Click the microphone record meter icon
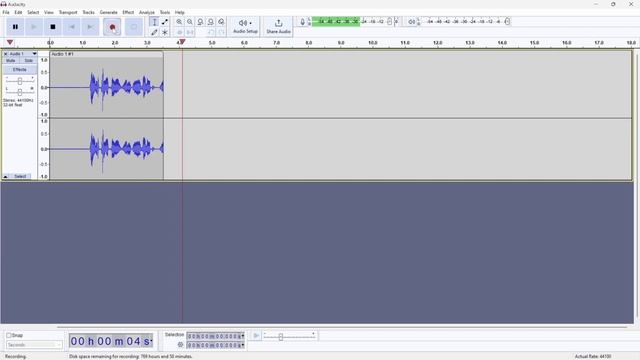 point(302,22)
